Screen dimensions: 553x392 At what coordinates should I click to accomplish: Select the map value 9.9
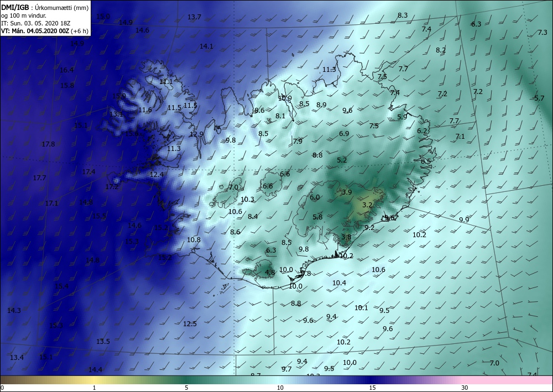tap(464, 219)
